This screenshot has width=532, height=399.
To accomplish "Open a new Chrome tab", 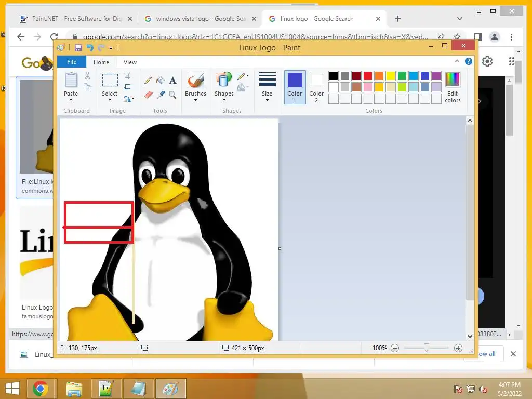I will tap(398, 19).
